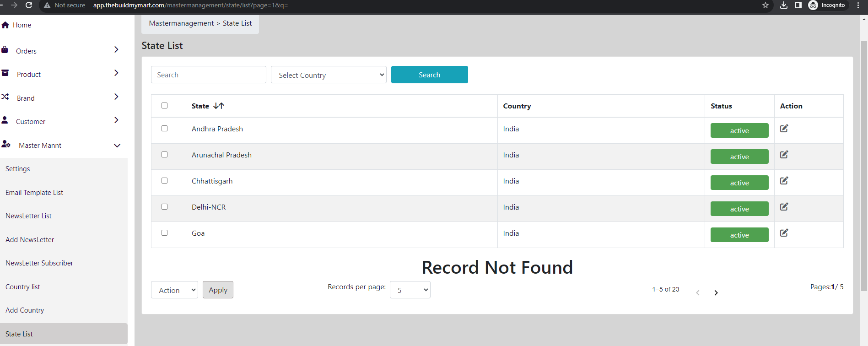The image size is (868, 346).
Task: Click Mastermanagement in the breadcrumb
Action: pos(181,23)
